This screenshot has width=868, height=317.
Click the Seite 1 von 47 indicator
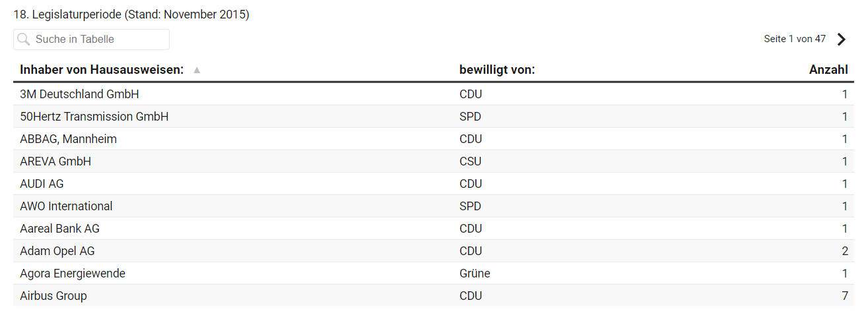(x=794, y=40)
